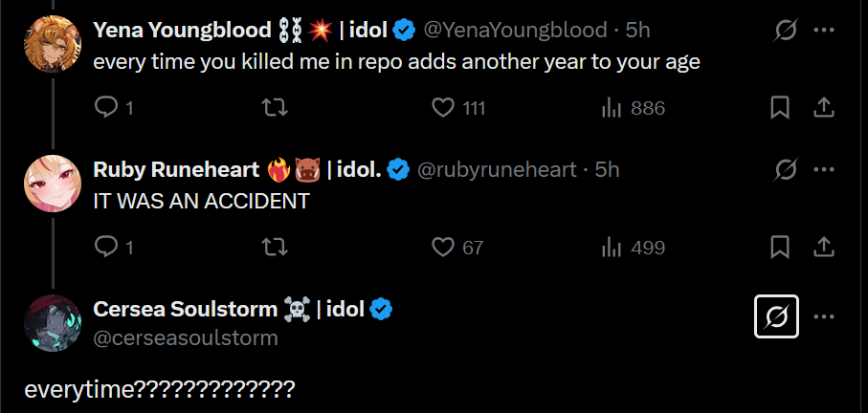Repost Yena Youngblood's tweet
The width and height of the screenshot is (868, 413).
pos(274,108)
